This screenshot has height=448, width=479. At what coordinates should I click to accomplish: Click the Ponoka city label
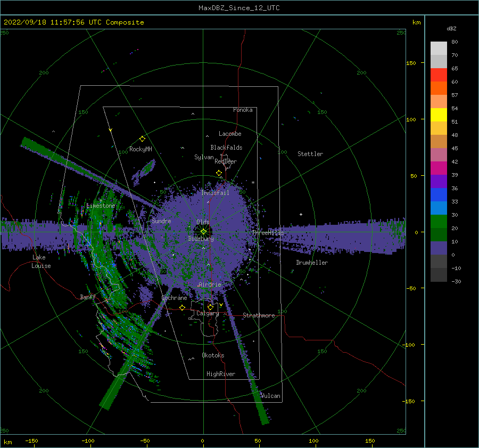(243, 110)
